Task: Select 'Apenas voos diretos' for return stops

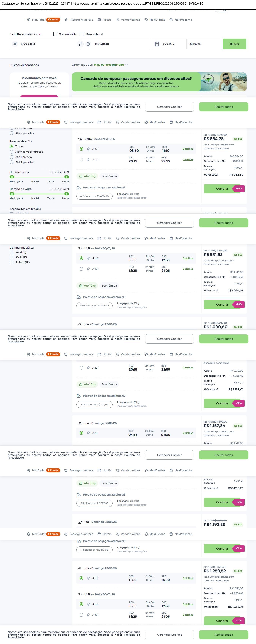Action: pyautogui.click(x=12, y=152)
